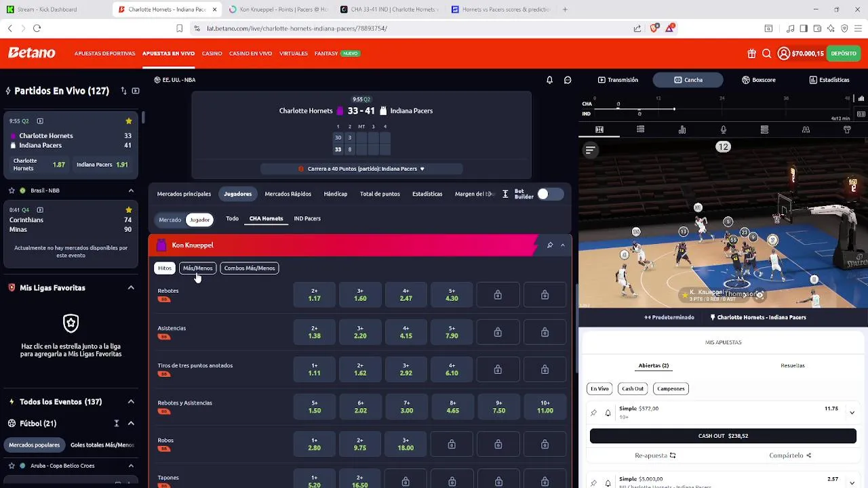Viewport: 868px width, 488px height.
Task: Click the sort arrows next to Partidos En Vivo
Action: tap(123, 91)
